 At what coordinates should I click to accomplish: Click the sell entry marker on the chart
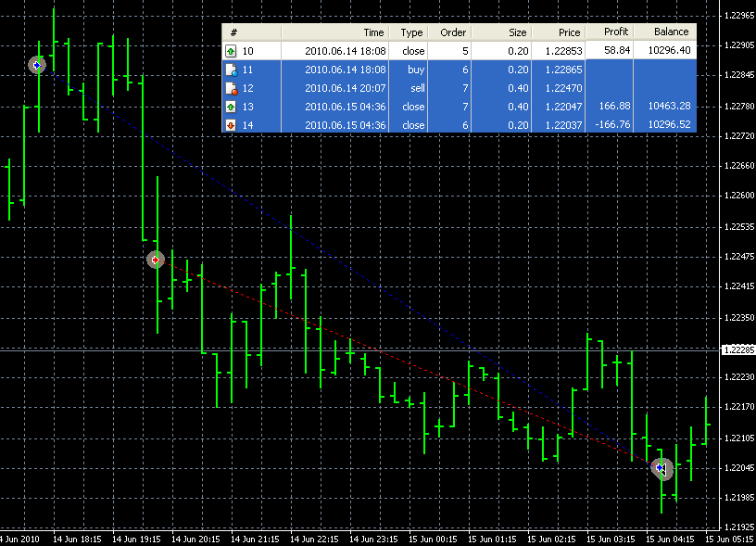pos(156,260)
